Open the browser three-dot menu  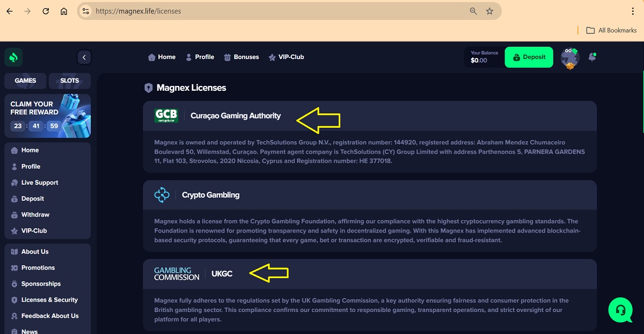click(633, 11)
